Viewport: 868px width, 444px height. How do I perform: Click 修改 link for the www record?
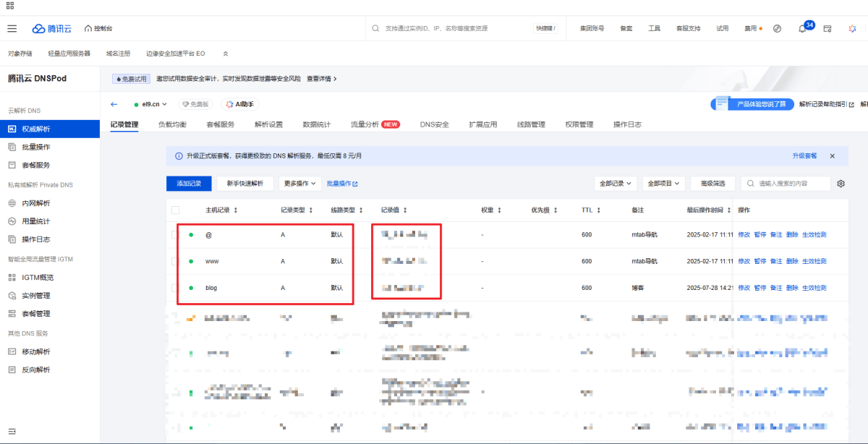coord(744,261)
